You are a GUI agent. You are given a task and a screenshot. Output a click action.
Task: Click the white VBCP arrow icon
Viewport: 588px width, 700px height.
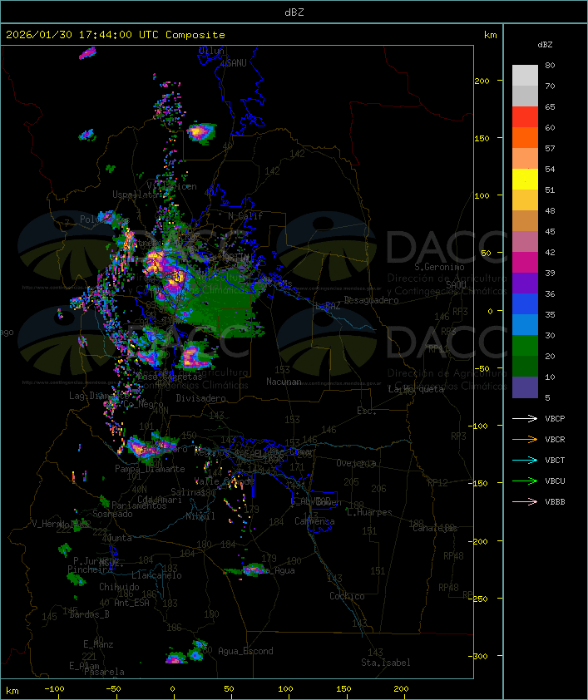click(525, 419)
